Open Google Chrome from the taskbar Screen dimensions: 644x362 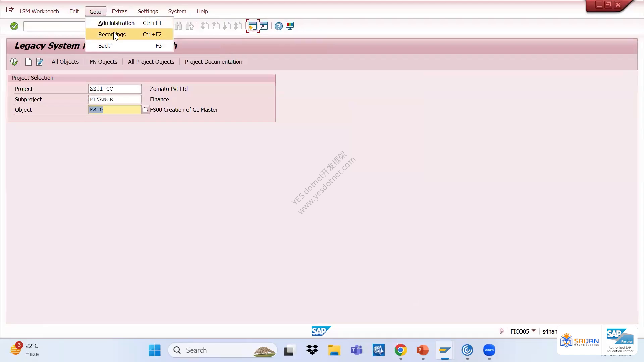coord(400,350)
